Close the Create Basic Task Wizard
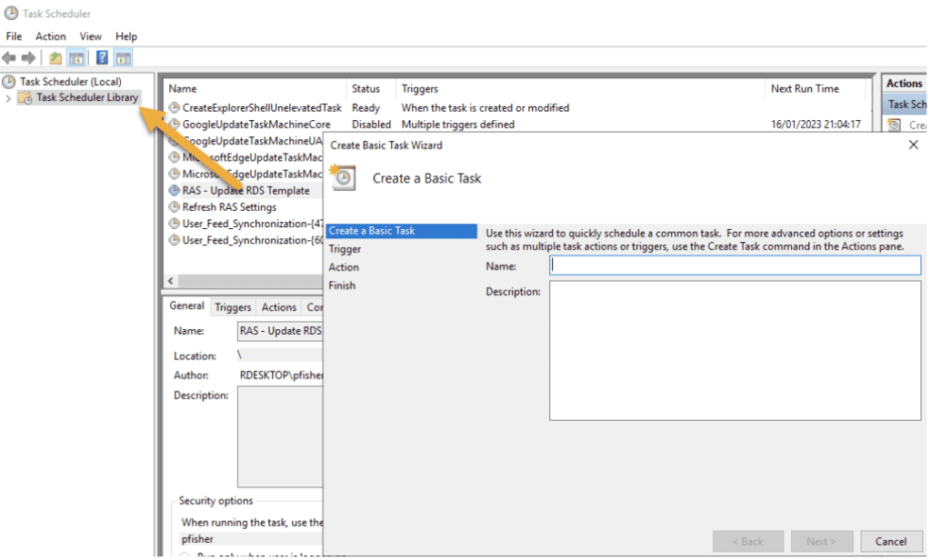Viewport: 931px width, 560px height. 913,145
